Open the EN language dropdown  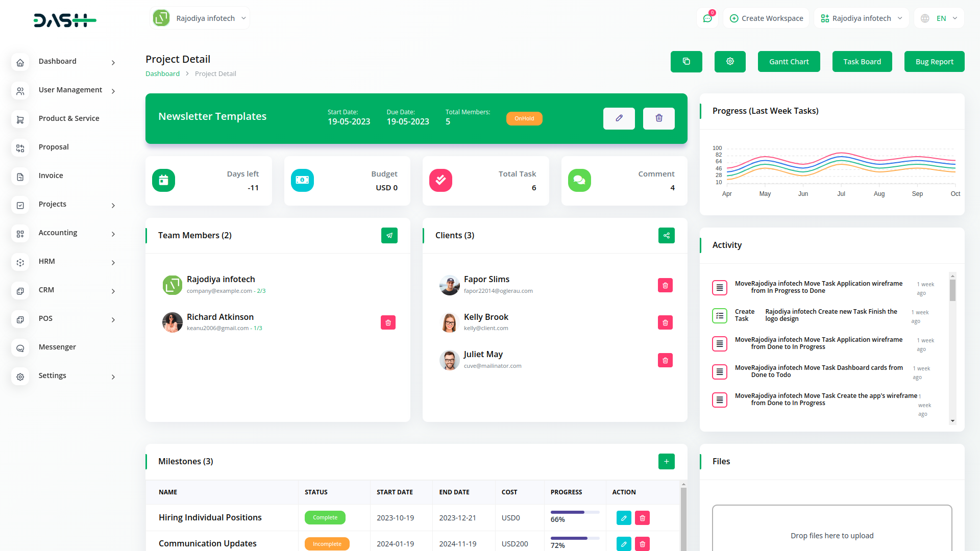coord(938,18)
